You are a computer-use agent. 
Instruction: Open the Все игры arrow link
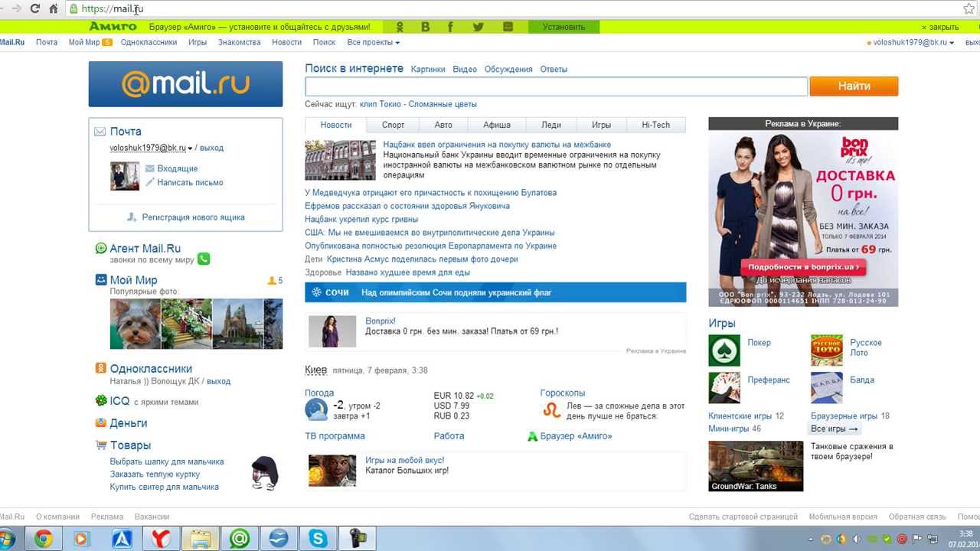tap(834, 429)
